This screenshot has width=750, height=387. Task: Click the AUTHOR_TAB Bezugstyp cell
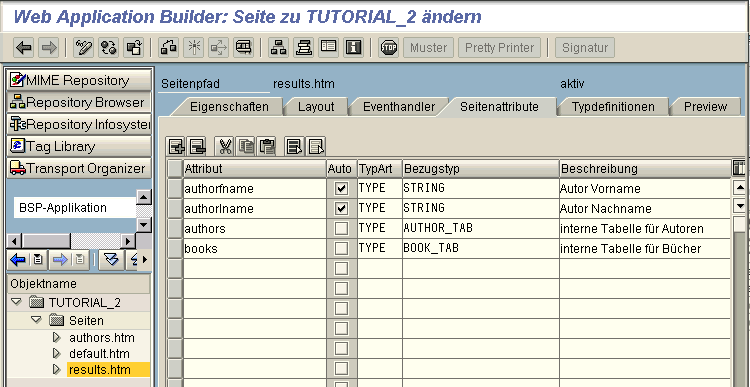(480, 229)
